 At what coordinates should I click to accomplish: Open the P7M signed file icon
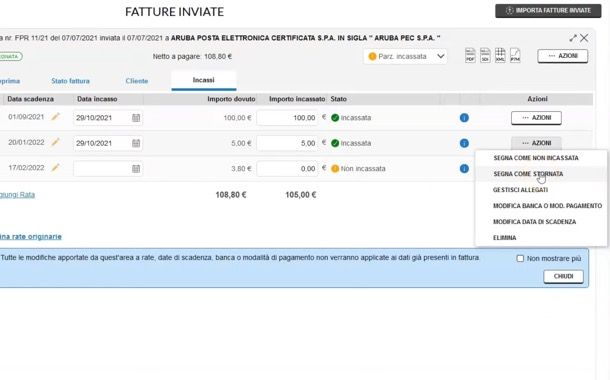(x=515, y=56)
